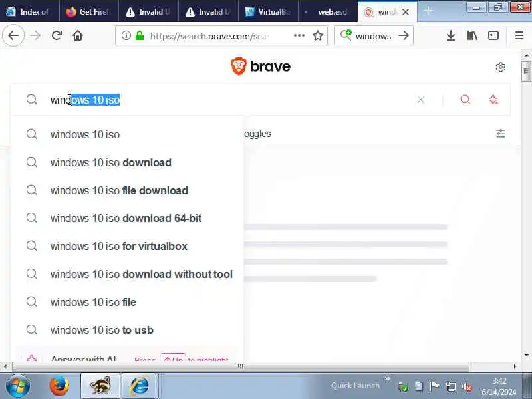532x399 pixels.
Task: Open the Library menu
Action: pos(472,35)
